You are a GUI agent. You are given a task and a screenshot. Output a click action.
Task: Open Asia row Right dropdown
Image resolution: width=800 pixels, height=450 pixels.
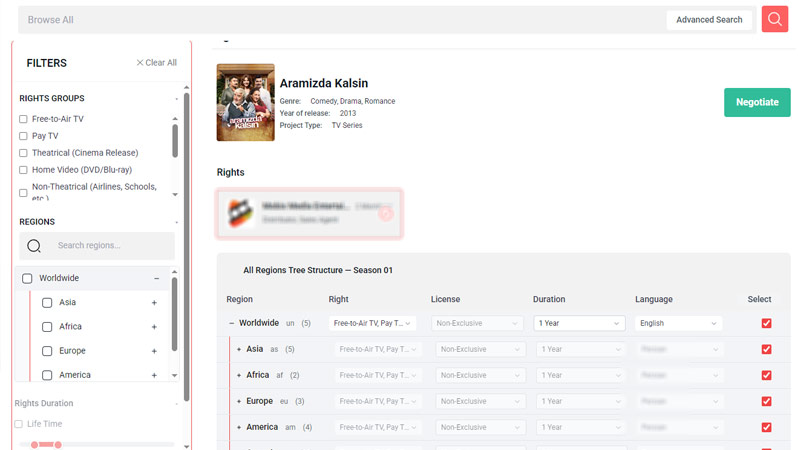378,349
